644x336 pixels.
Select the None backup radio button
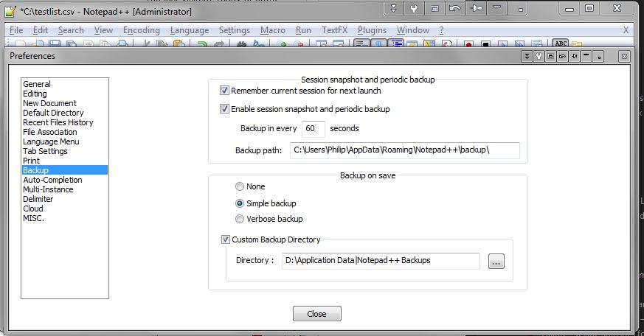coord(240,186)
